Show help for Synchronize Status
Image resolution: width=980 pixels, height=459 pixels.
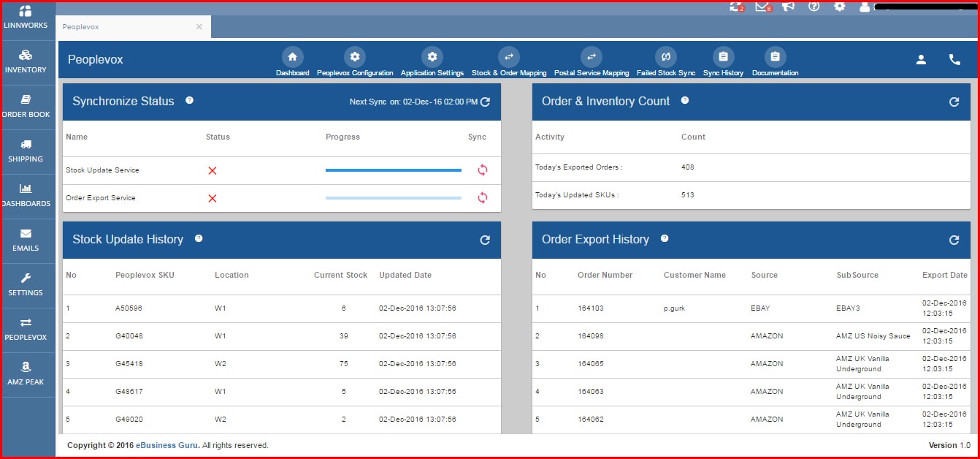tap(189, 100)
